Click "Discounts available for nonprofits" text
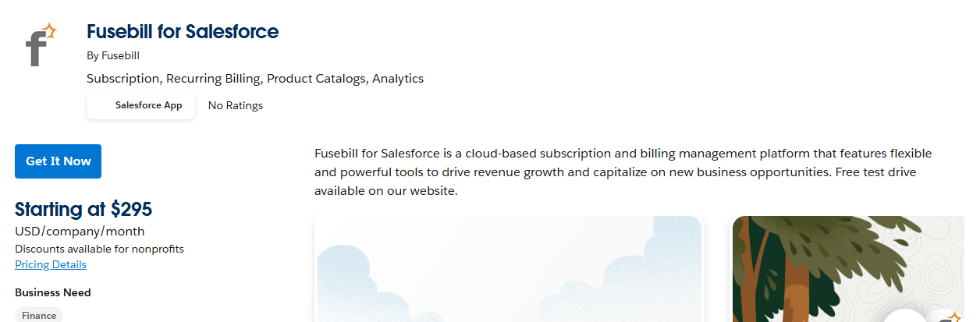This screenshot has height=322, width=980. coord(99,249)
